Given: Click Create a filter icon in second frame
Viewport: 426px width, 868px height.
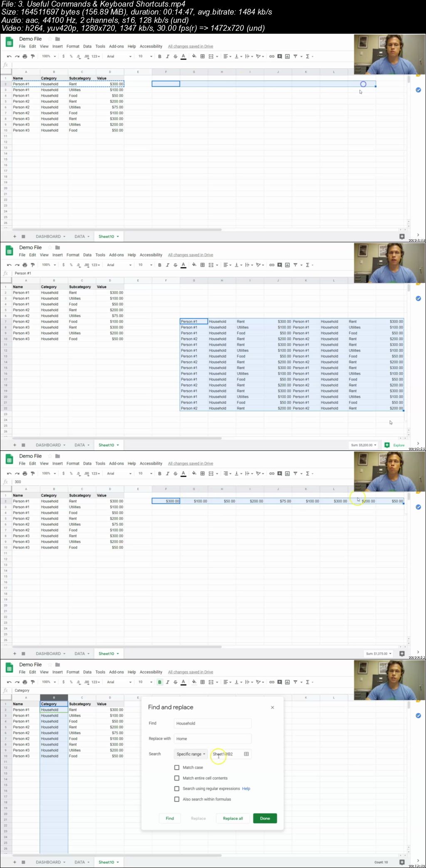Looking at the screenshot, I should click(295, 265).
